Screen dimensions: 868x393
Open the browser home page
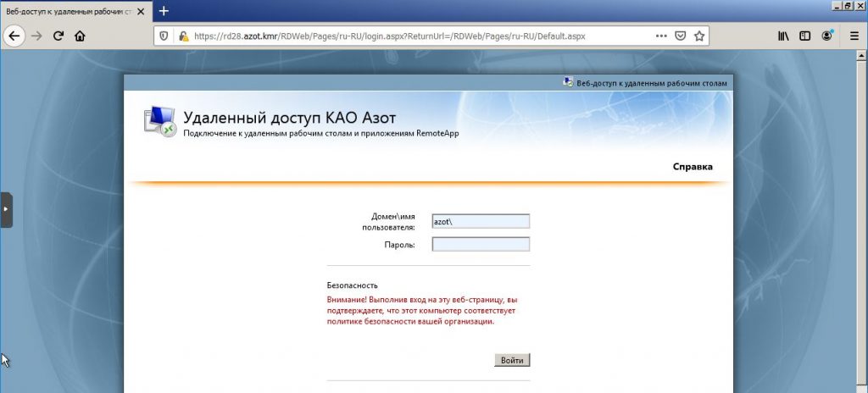pos(80,36)
